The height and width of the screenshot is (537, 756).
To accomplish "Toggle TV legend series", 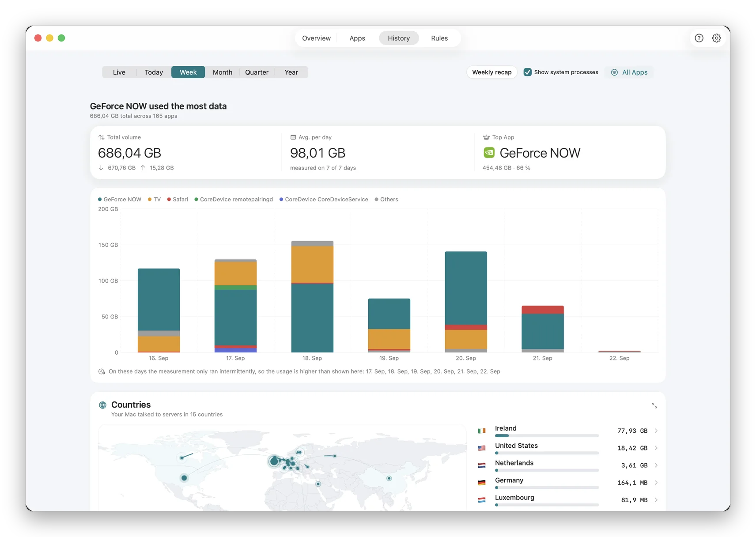I will tap(154, 200).
